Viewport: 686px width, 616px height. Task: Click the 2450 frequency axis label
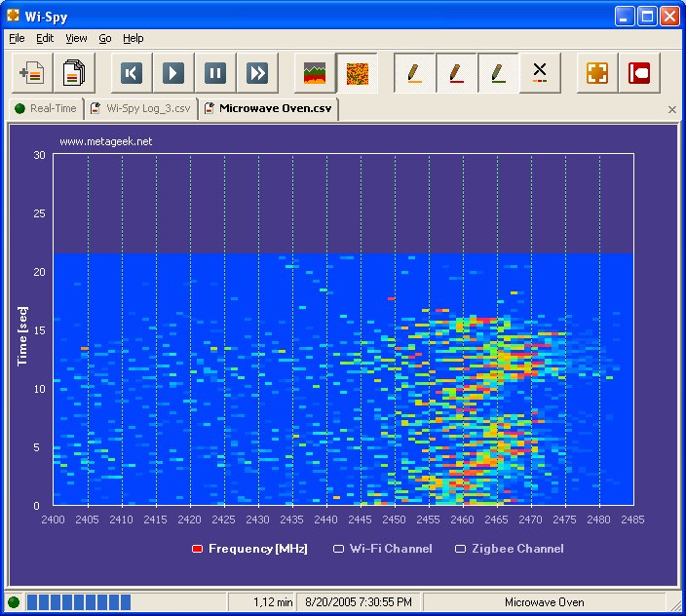[395, 520]
